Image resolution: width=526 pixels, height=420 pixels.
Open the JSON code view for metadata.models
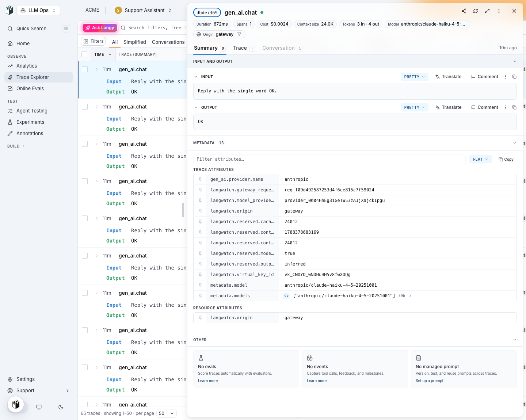click(x=286, y=296)
